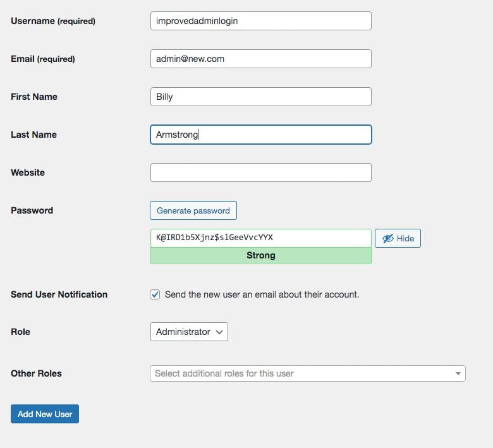Click the Add New User button
493x448 pixels.
tap(45, 414)
